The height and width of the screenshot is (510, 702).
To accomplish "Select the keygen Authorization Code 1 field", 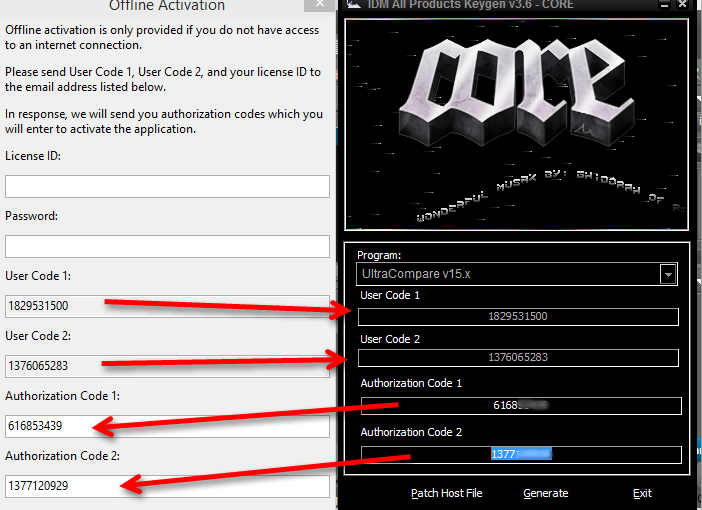I will [x=521, y=406].
